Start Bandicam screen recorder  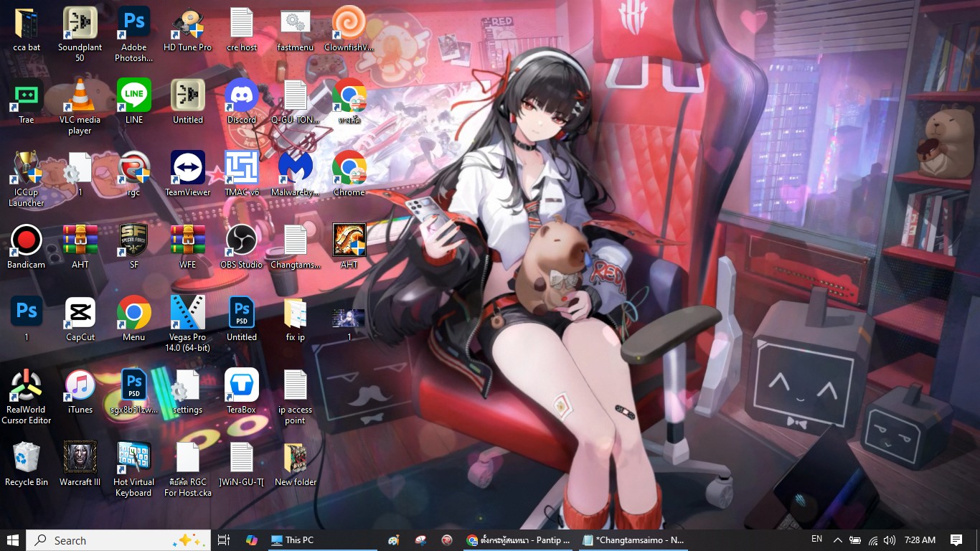(x=27, y=247)
